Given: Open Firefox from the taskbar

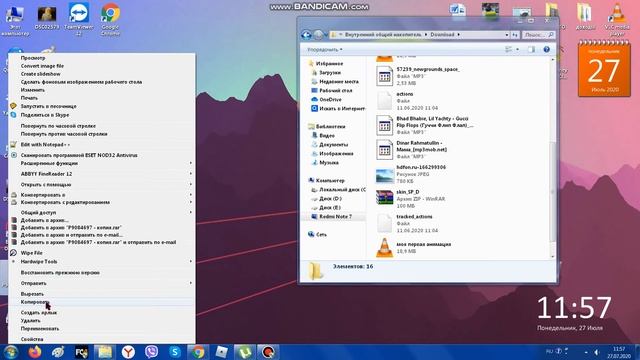Looking at the screenshot, I should (x=35, y=352).
